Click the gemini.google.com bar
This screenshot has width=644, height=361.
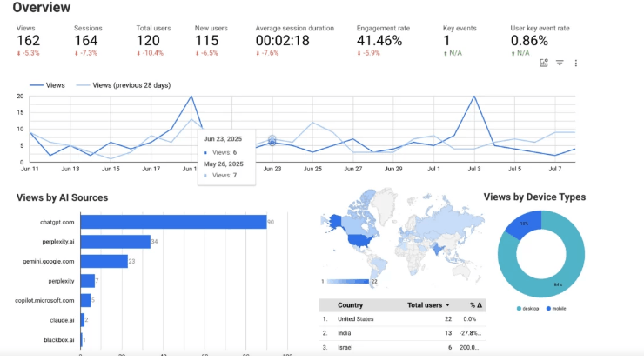tap(104, 261)
